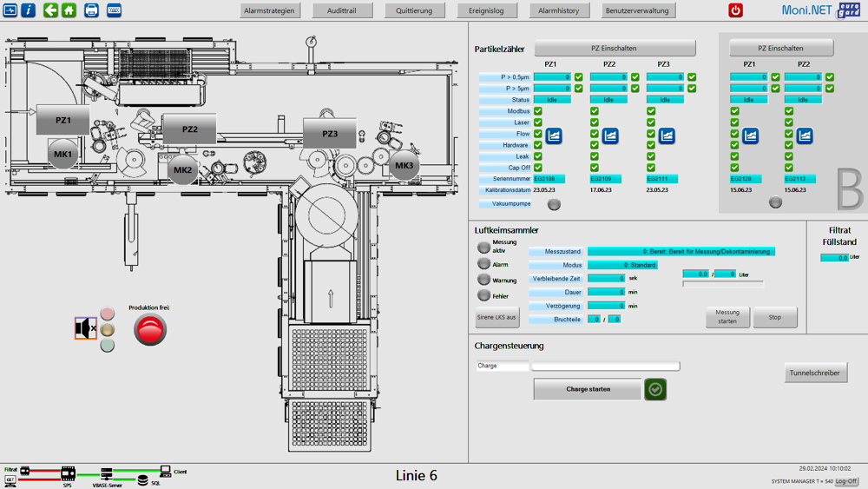Click the printer icon in the toolbar
Viewport: 868px width, 489px height.
(x=92, y=10)
